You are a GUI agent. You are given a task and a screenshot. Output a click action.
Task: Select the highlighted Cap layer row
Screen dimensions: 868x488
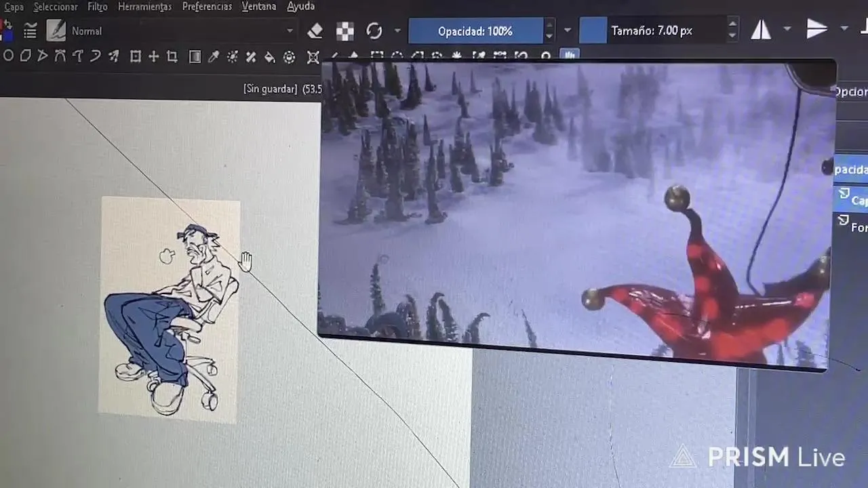(x=851, y=199)
